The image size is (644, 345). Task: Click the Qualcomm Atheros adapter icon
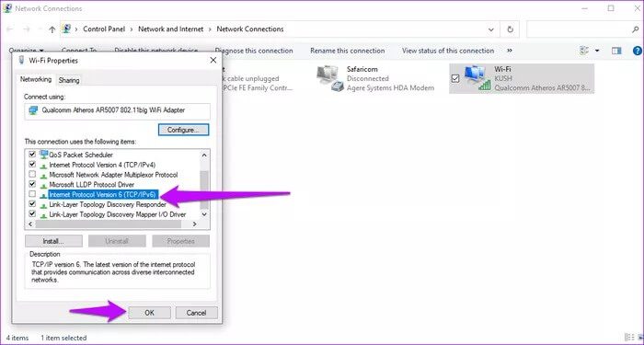click(x=33, y=110)
